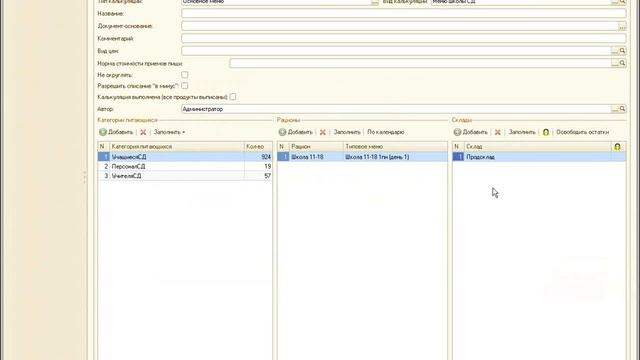This screenshot has width=640, height=360.
Task: Delete selected row in Рационы toolbar
Action: (x=322, y=132)
